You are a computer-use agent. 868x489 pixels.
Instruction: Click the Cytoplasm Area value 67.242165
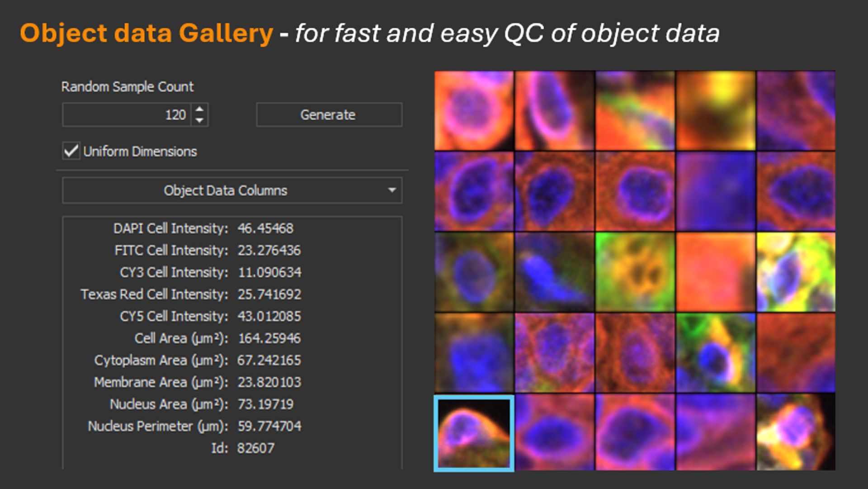[269, 361]
